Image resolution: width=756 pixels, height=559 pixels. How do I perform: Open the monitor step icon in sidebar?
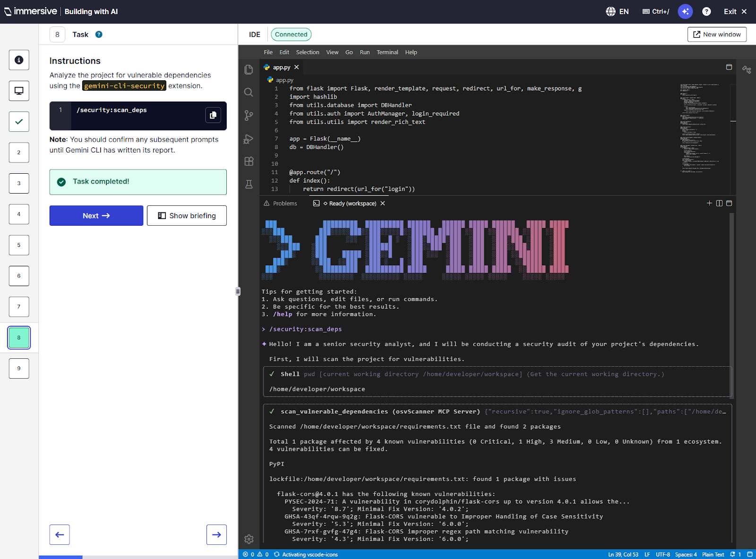click(x=19, y=91)
